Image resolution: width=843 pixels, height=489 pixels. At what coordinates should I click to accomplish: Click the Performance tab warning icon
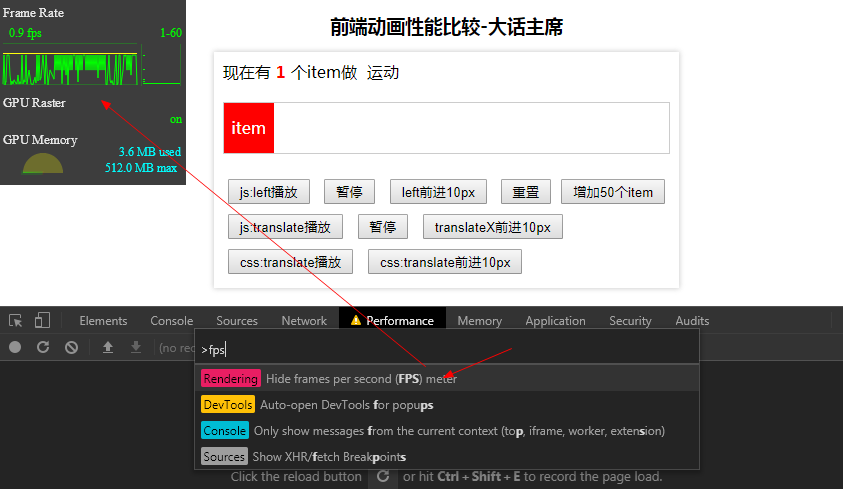click(355, 320)
